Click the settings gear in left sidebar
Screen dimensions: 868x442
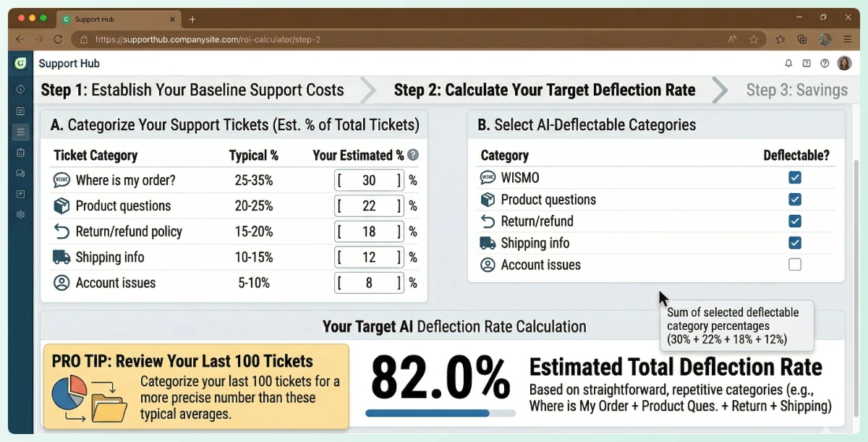[20, 214]
